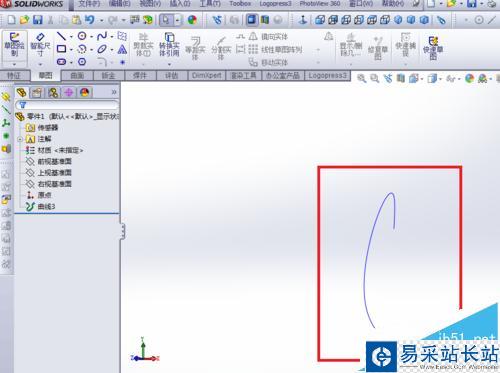Click the 镜向实体 mirror entities tool
The image size is (500, 373).
point(268,36)
